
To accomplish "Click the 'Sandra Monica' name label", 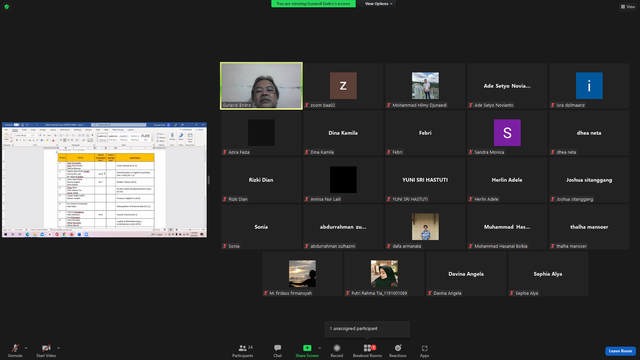I will pyautogui.click(x=489, y=152).
